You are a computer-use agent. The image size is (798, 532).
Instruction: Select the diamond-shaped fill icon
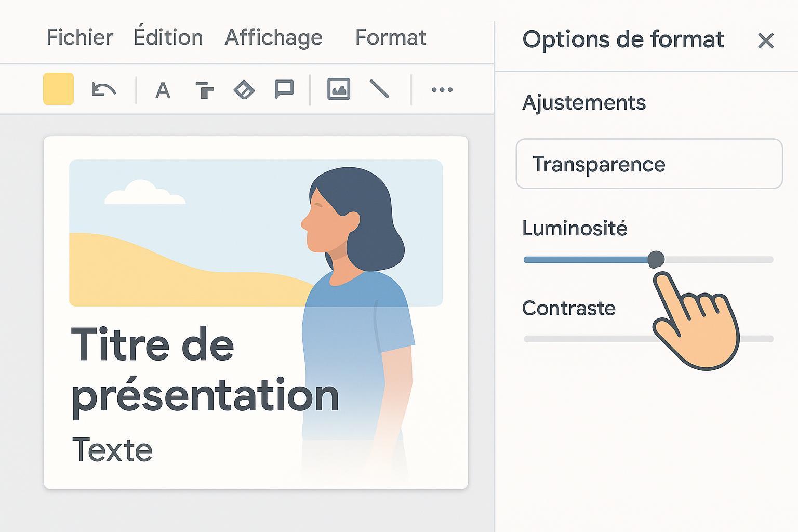coord(244,90)
